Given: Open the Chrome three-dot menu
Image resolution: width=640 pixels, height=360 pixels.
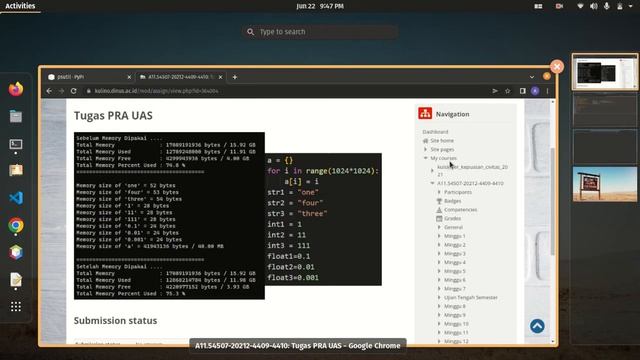Looking at the screenshot, I should 547,91.
